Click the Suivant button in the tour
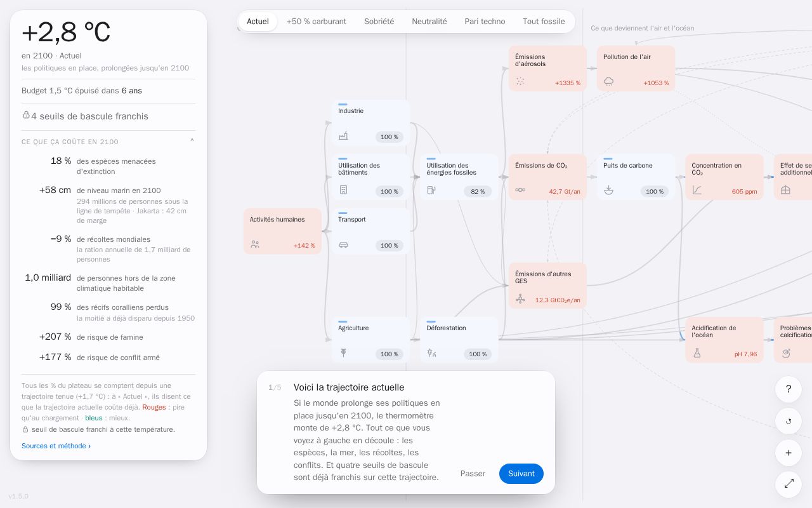Viewport: 812px width, 508px height. tap(521, 474)
